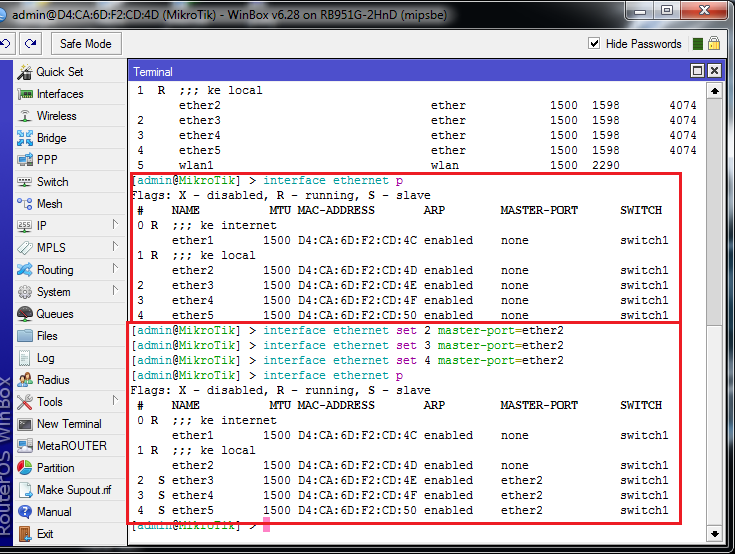This screenshot has width=735, height=554.
Task: Open the Wireless menu item
Action: [70, 116]
